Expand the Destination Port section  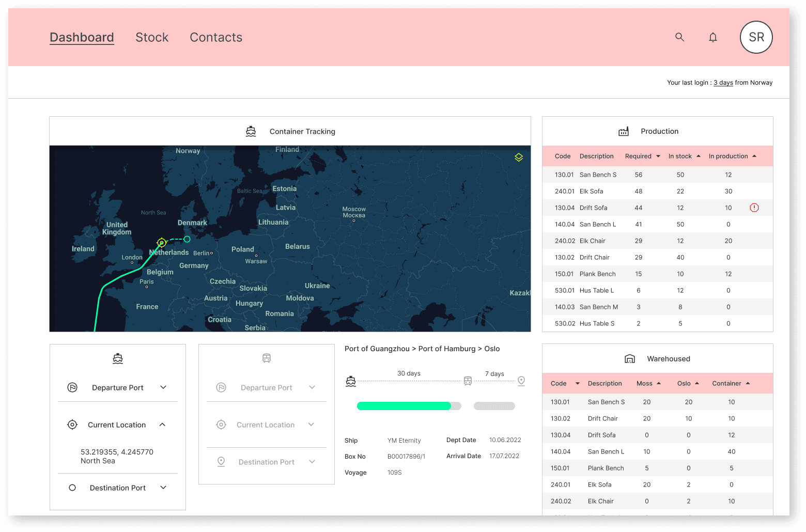click(x=163, y=487)
